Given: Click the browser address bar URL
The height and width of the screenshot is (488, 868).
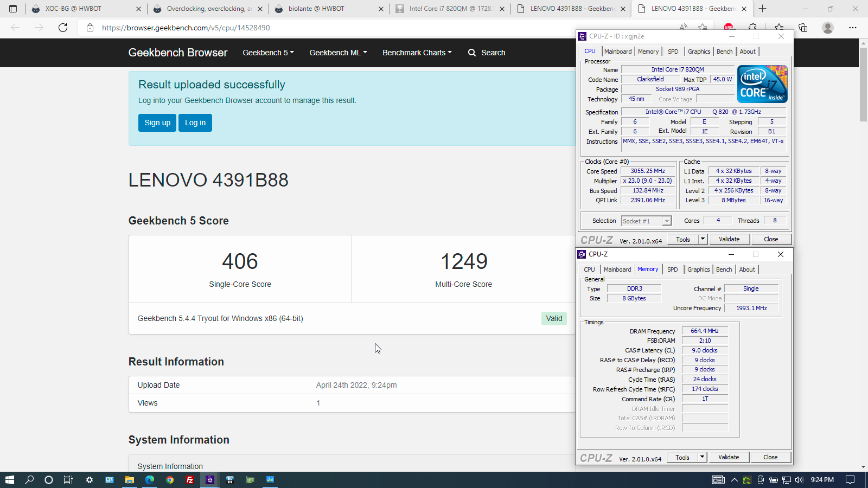Looking at the screenshot, I should pos(186,28).
